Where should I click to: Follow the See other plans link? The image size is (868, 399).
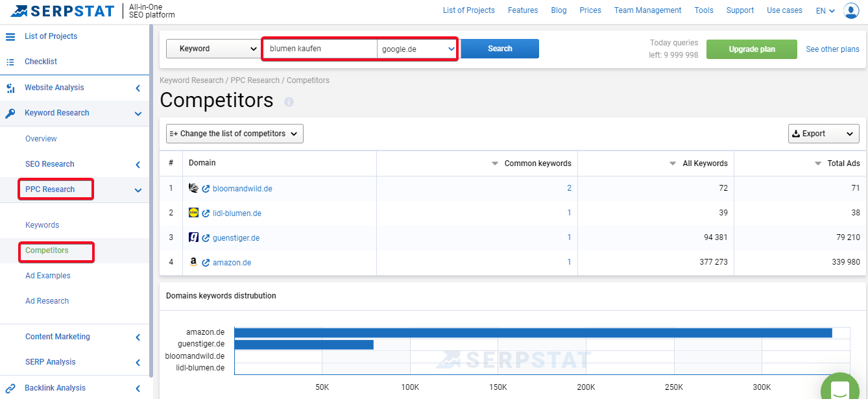832,49
